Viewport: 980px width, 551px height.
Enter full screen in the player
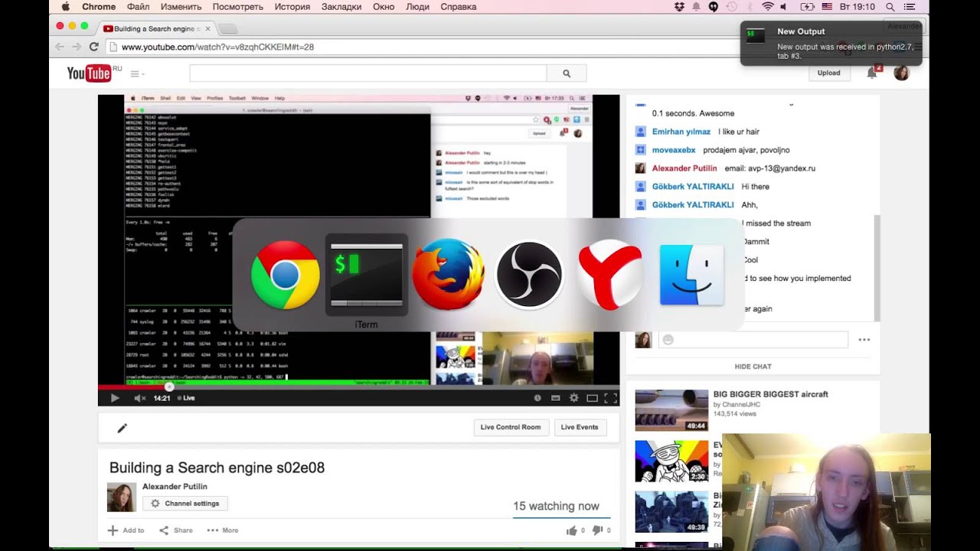[x=610, y=398]
